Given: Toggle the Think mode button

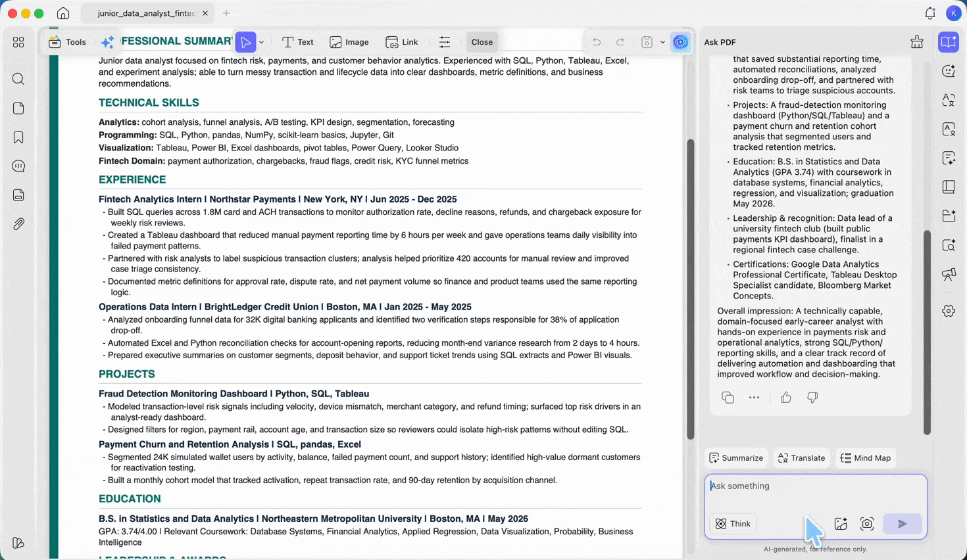Looking at the screenshot, I should point(733,524).
